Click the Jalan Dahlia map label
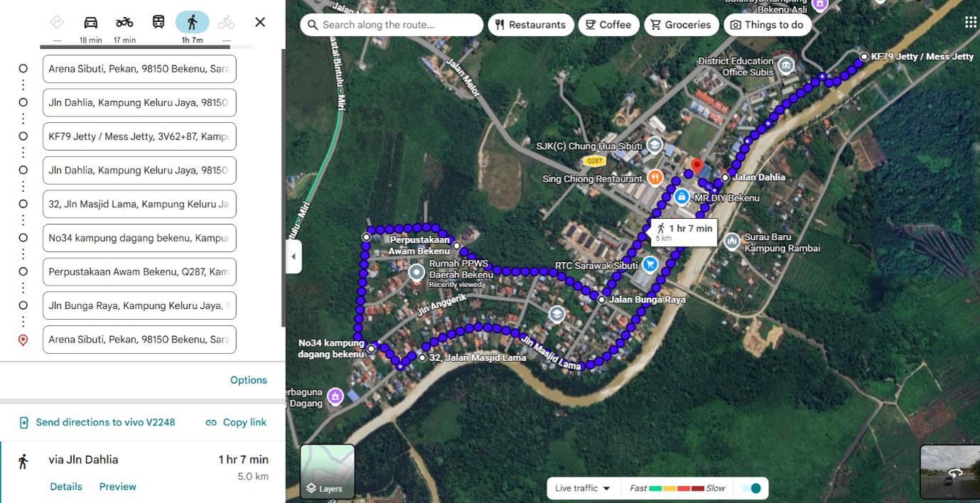The width and height of the screenshot is (980, 503). (x=758, y=178)
